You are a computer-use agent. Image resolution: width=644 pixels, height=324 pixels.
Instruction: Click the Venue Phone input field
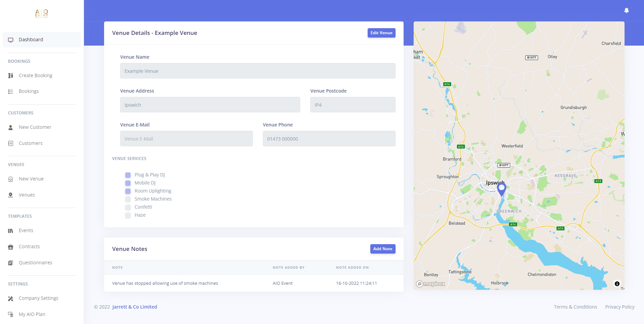pyautogui.click(x=329, y=139)
